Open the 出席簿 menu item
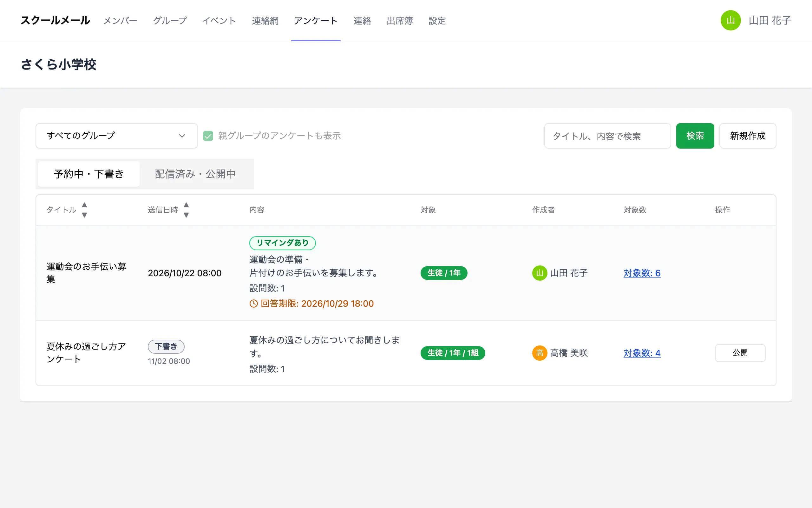Viewport: 812px width, 508px height. [400, 21]
